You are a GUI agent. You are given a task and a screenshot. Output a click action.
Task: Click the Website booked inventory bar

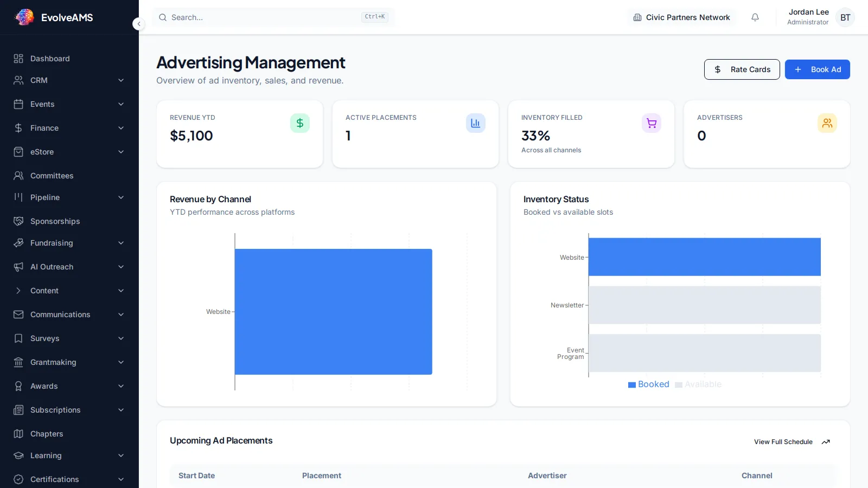point(705,257)
